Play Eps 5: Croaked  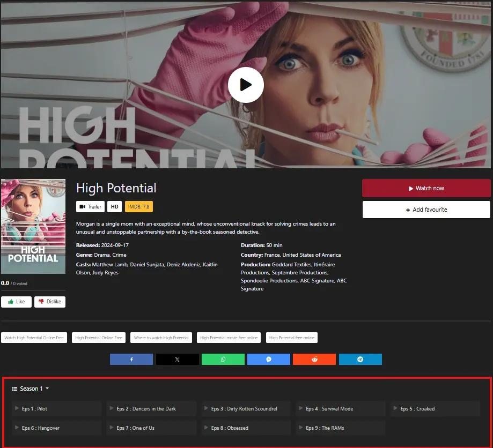click(x=435, y=409)
